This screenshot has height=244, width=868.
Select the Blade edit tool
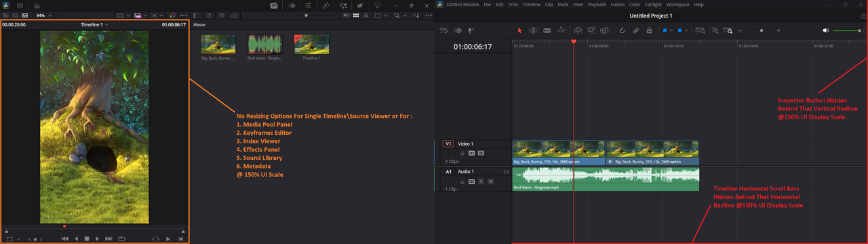(x=561, y=30)
